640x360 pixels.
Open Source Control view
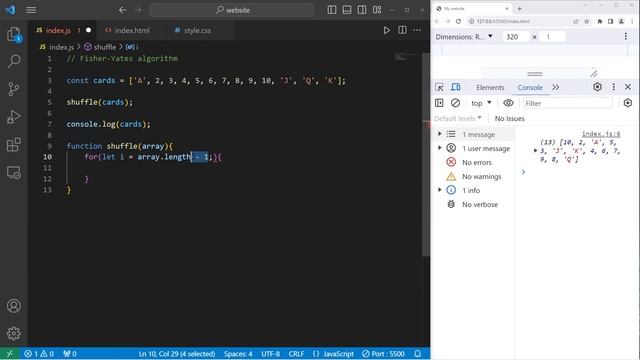[13, 89]
